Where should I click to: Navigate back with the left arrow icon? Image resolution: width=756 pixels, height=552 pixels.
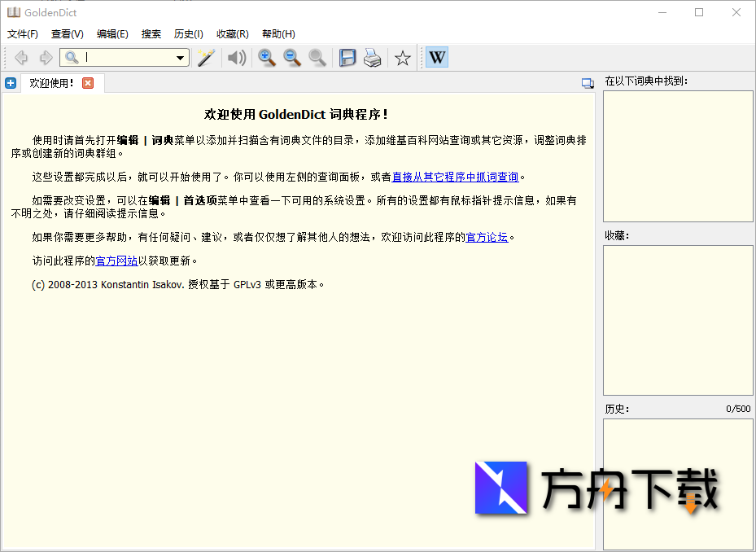(x=21, y=57)
